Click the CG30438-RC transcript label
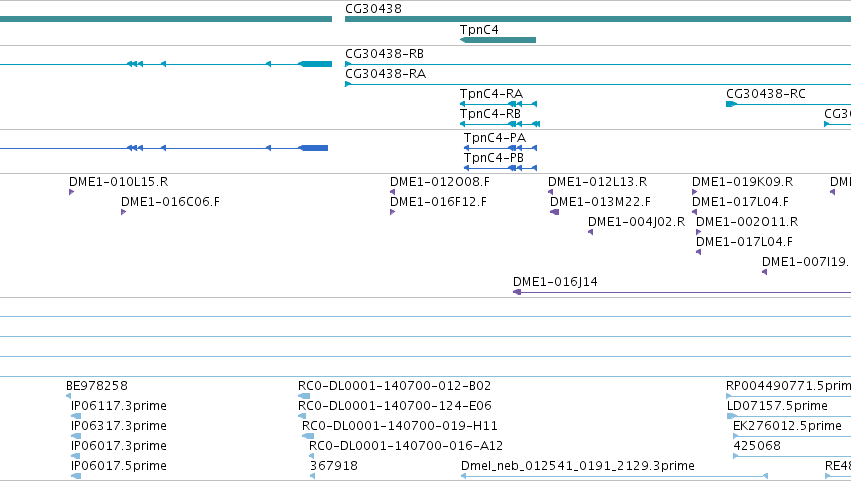This screenshot has height=481, width=851. click(x=766, y=94)
